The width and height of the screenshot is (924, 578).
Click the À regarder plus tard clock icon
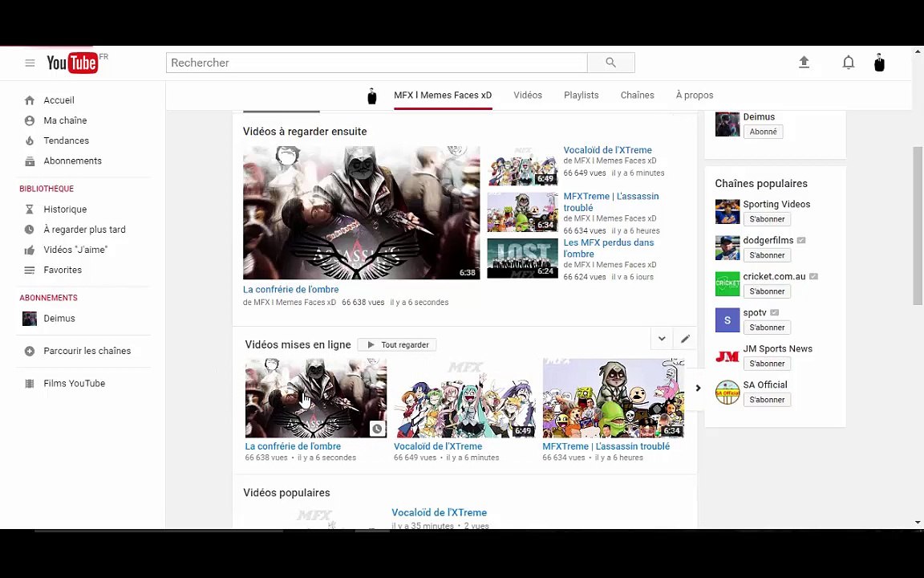30,230
